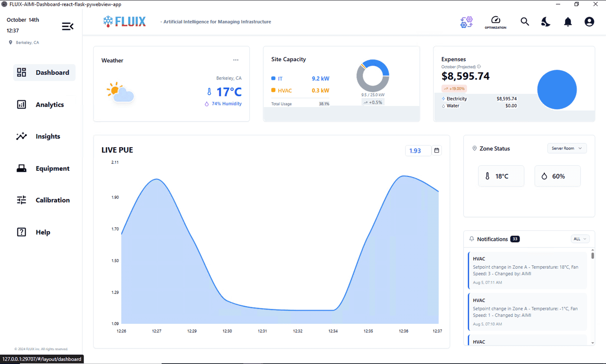Open the Optimization gauge icon

[x=495, y=22]
